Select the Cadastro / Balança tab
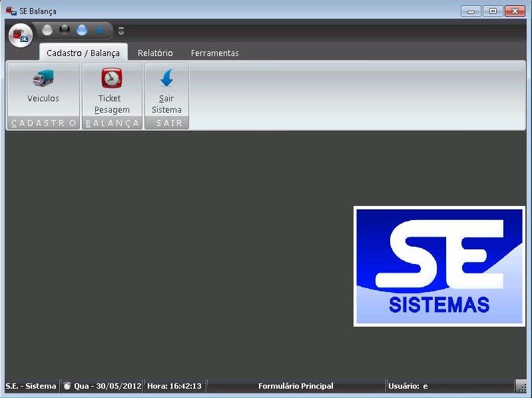This screenshot has width=532, height=398. pyautogui.click(x=83, y=53)
